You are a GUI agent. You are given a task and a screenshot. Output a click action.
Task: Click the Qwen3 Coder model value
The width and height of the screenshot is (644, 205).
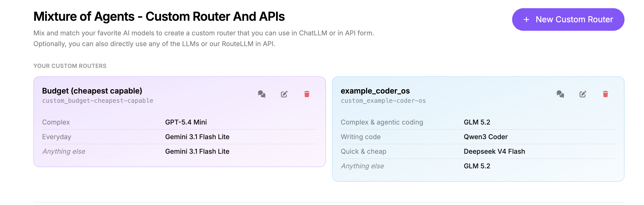[486, 137]
